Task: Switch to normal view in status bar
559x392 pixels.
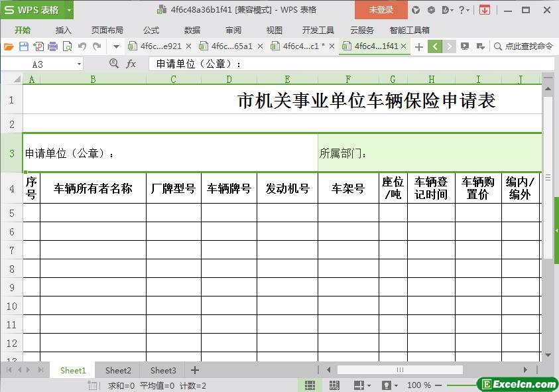Action: tap(310, 385)
